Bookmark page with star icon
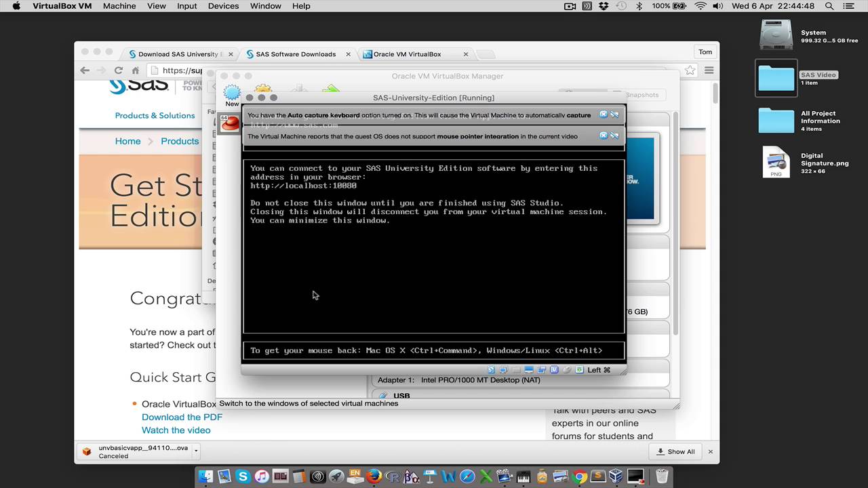Screen dimensions: 868x488 (690, 70)
